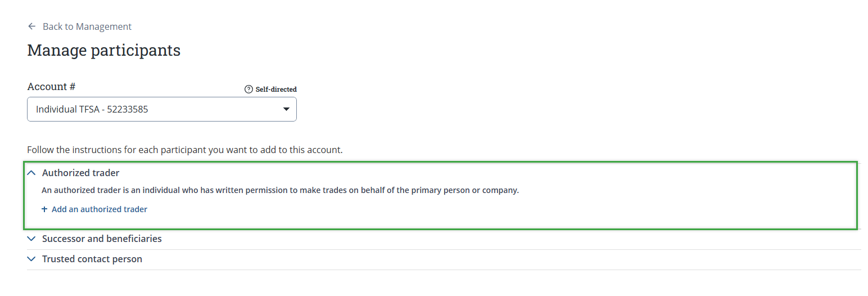Click the Self-directed label
Image resolution: width=868 pixels, height=296 pixels.
pyautogui.click(x=276, y=89)
